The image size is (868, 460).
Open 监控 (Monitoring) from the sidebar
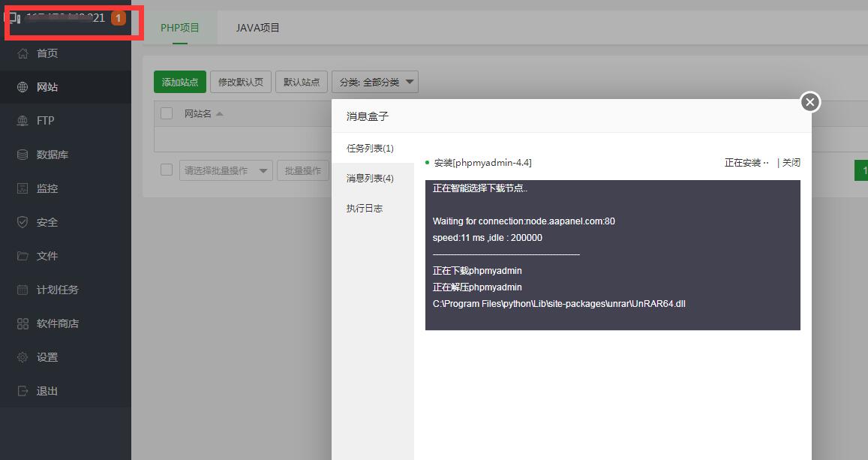tap(47, 188)
